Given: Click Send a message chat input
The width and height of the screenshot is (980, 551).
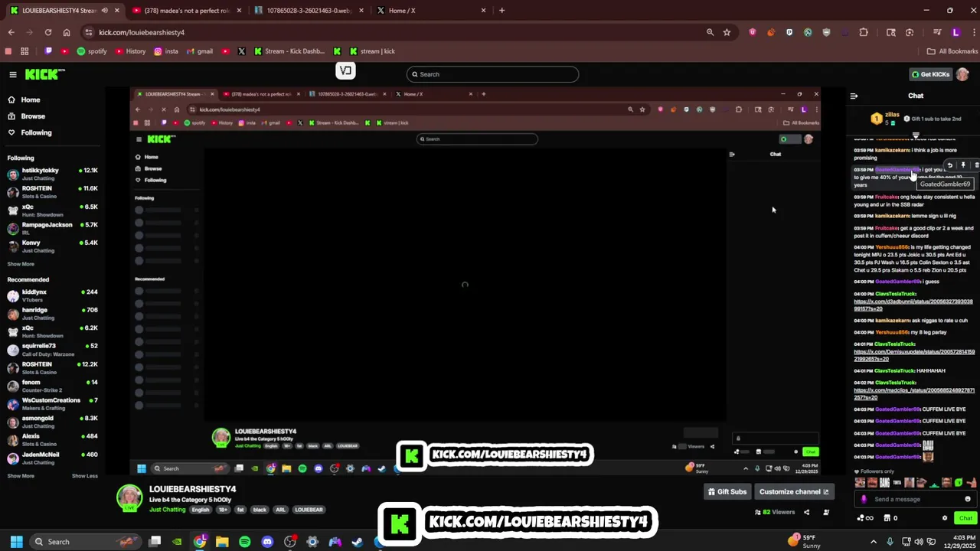Looking at the screenshot, I should 915,499.
